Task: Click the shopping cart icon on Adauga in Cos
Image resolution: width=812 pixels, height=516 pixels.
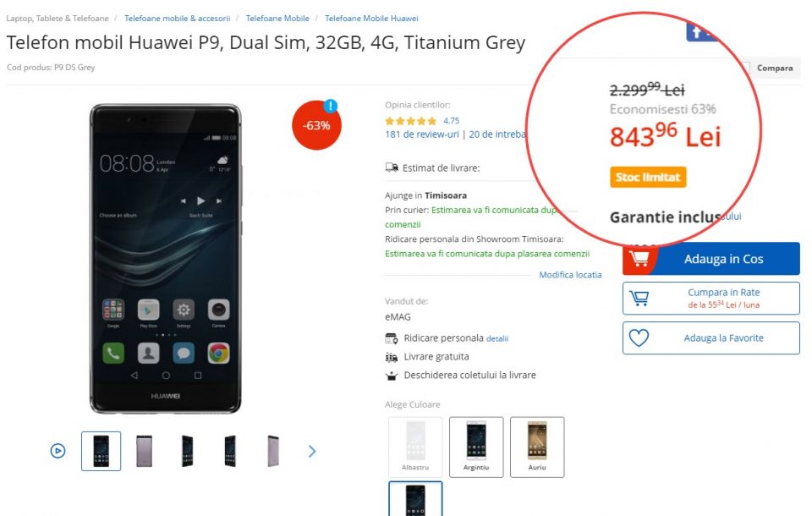Action: (x=639, y=259)
